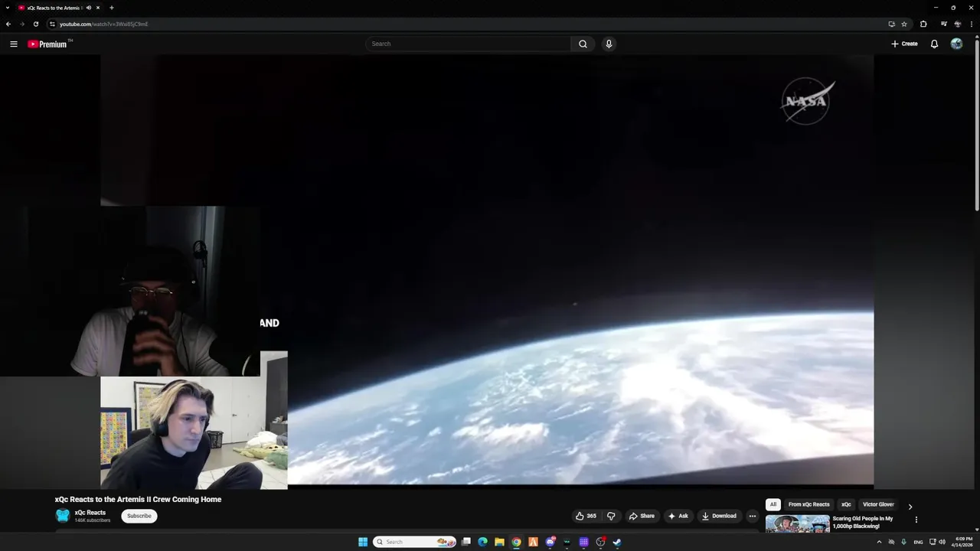Open clock and date in taskbar
Viewport: 980px width, 551px height.
(963, 542)
